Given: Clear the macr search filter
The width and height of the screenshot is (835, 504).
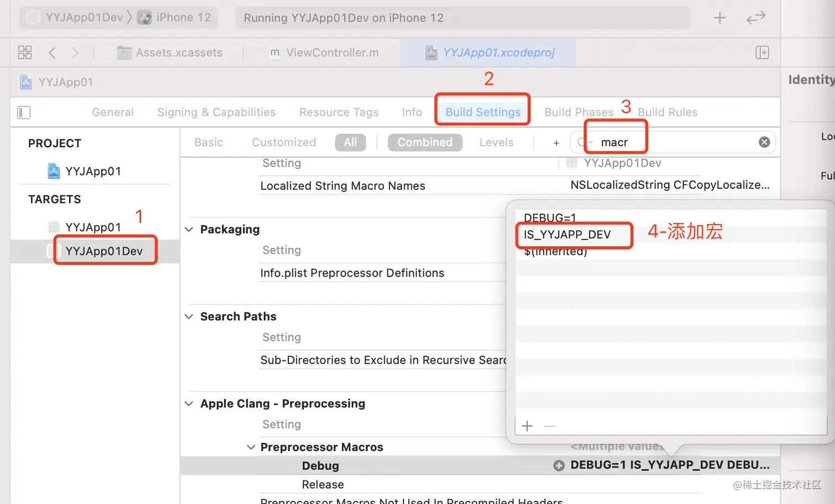Looking at the screenshot, I should (x=764, y=142).
